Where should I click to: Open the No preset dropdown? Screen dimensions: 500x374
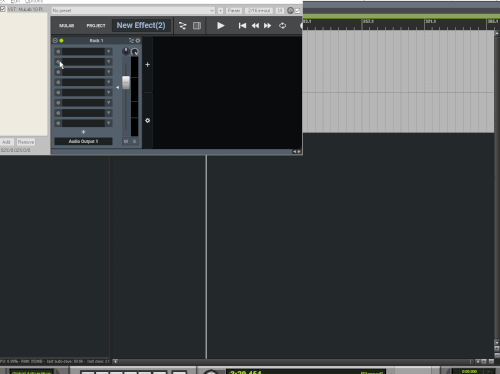(133, 11)
